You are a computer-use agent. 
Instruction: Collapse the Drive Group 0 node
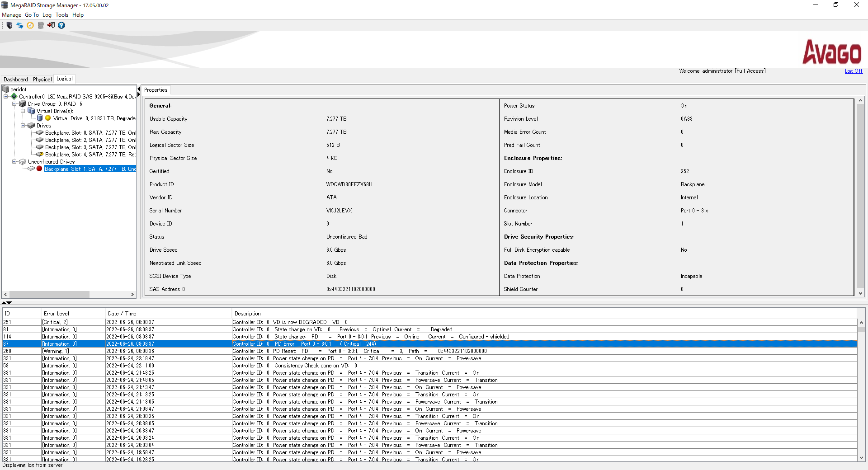(x=14, y=103)
